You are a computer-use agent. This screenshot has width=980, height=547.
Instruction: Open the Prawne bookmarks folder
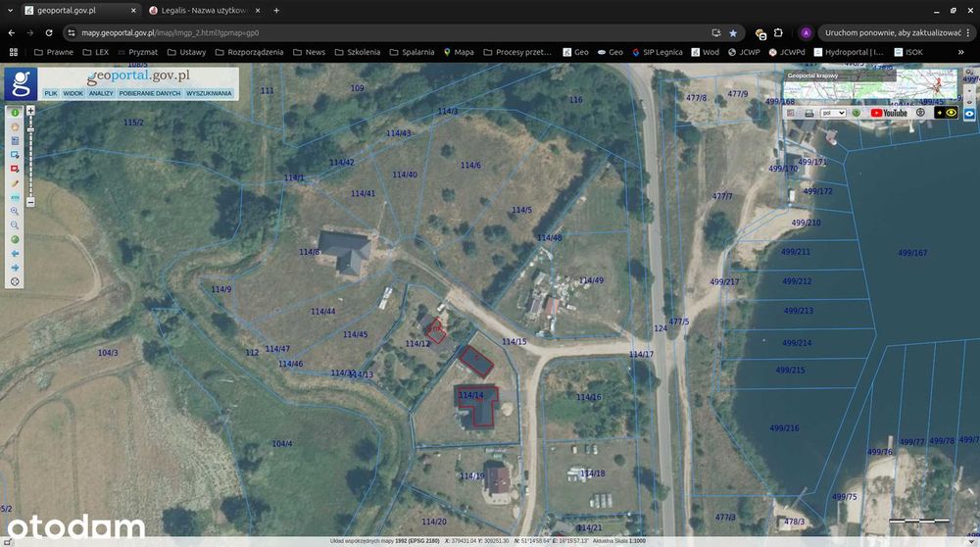coord(54,52)
